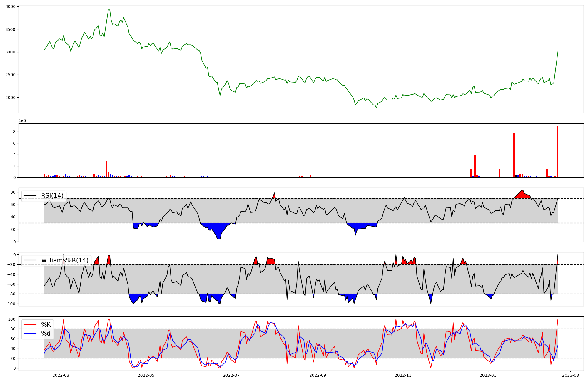The image size is (588, 382).
Task: Click the williams%R(14) legend label
Action: [x=65, y=260]
